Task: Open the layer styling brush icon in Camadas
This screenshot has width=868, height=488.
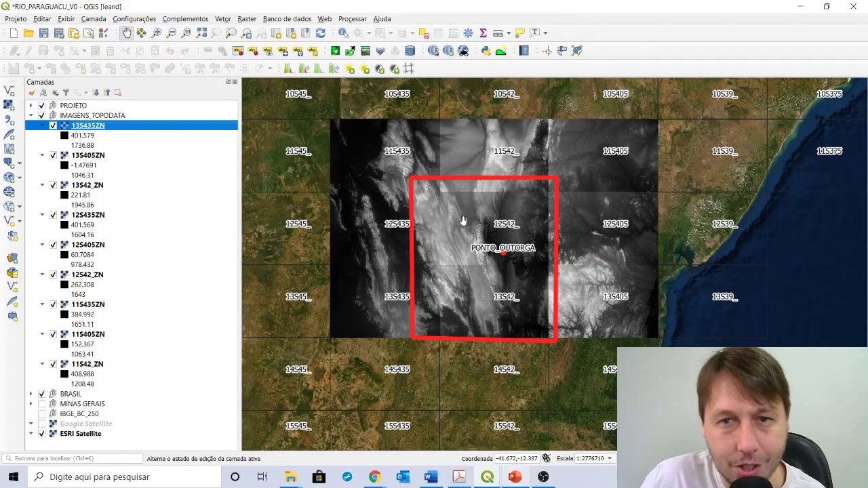Action: [32, 93]
